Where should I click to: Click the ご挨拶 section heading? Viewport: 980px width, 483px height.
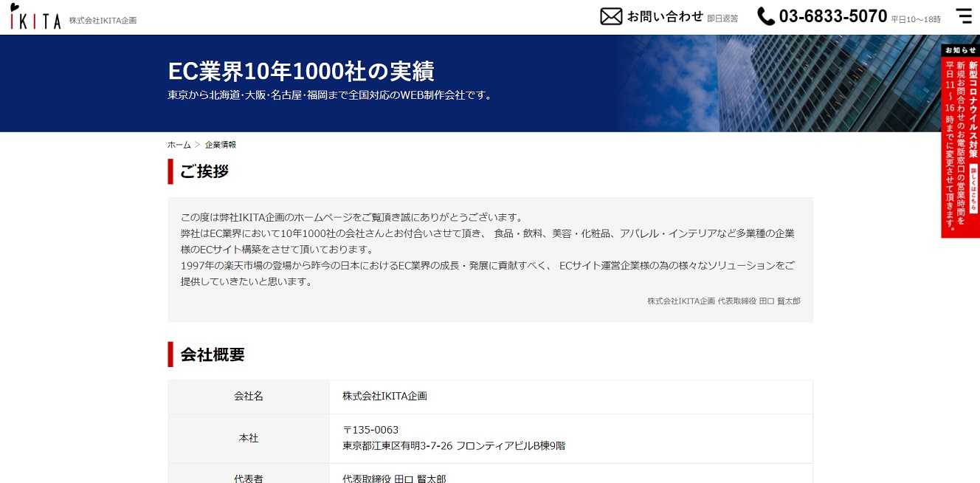tap(204, 171)
